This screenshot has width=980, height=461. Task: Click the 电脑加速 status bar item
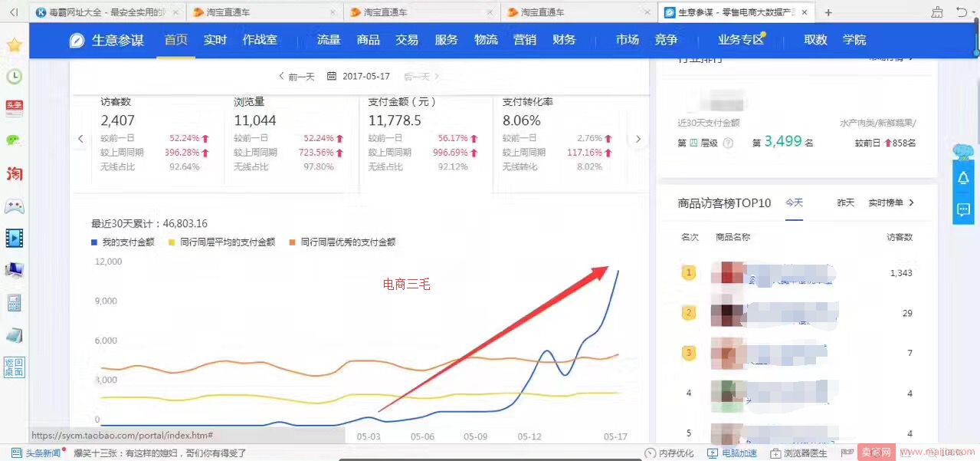tap(732, 453)
